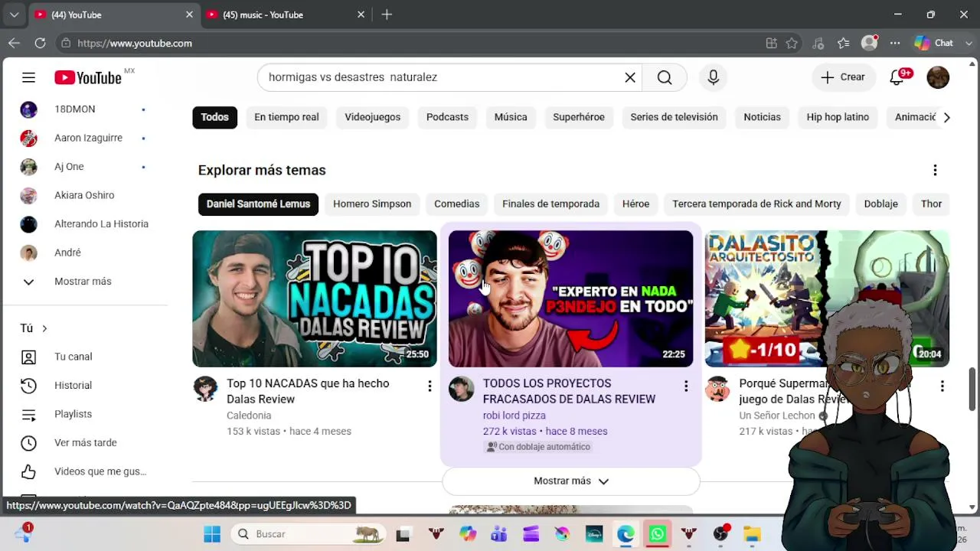Open the notifications bell
Screen dimensions: 980x551
point(897,77)
